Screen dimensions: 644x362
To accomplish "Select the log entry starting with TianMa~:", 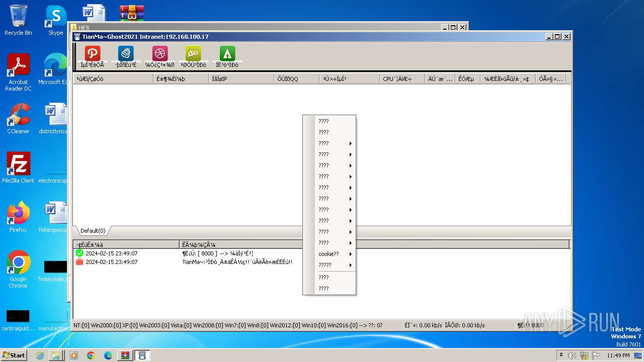I will (x=322, y=262).
